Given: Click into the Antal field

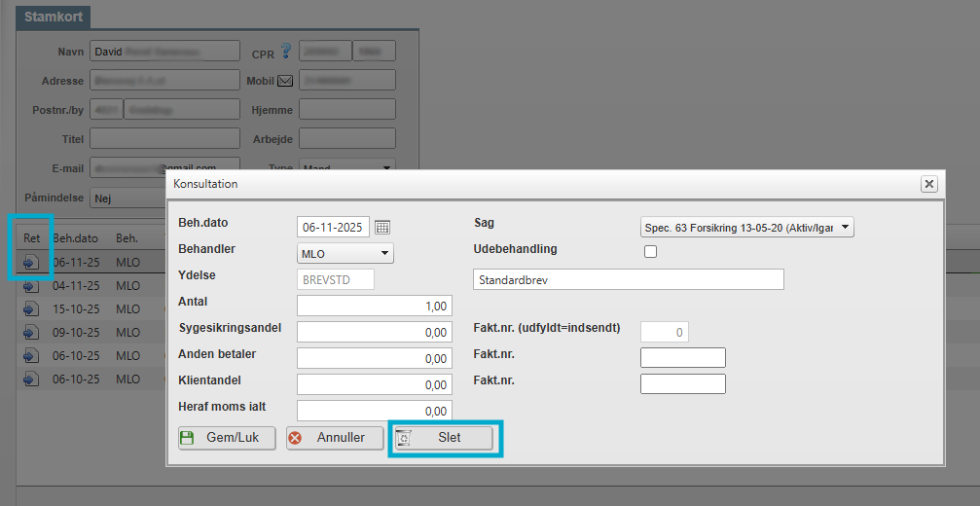Looking at the screenshot, I should click(x=374, y=307).
